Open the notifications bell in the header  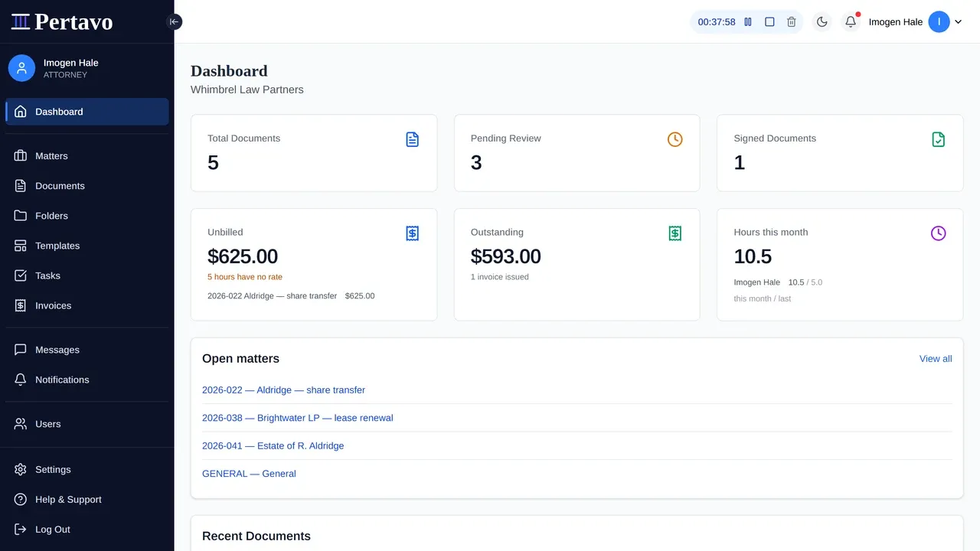point(851,22)
